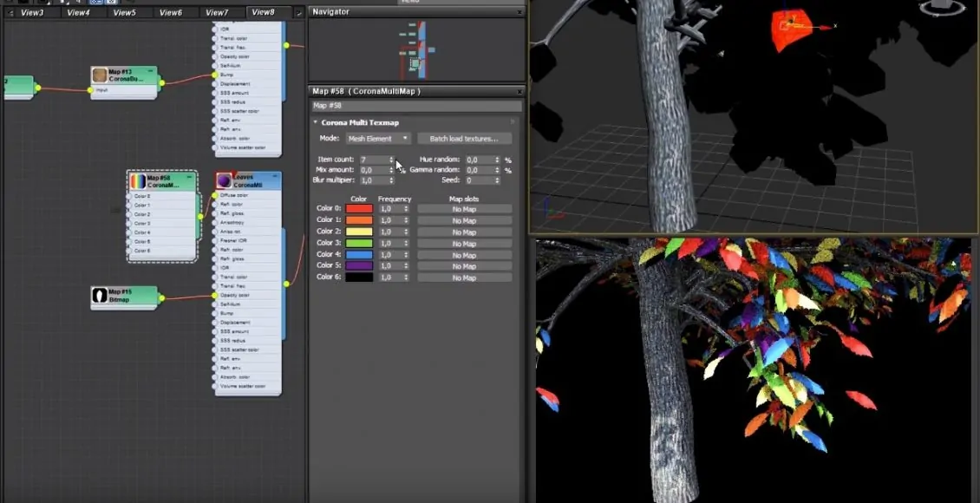
Task: Switch to the View7 tab
Action: click(216, 12)
